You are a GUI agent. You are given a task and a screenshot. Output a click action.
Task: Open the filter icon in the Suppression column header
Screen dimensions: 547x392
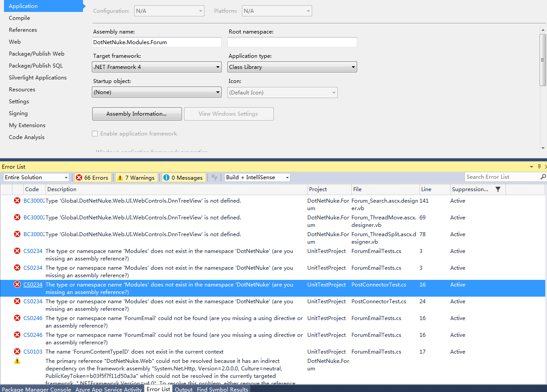pos(498,189)
